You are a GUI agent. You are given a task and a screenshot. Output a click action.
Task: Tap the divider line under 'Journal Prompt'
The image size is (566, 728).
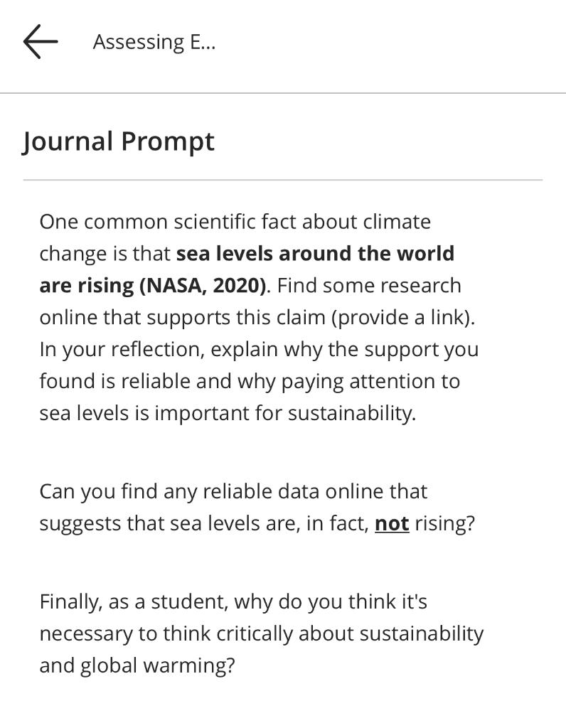click(283, 180)
